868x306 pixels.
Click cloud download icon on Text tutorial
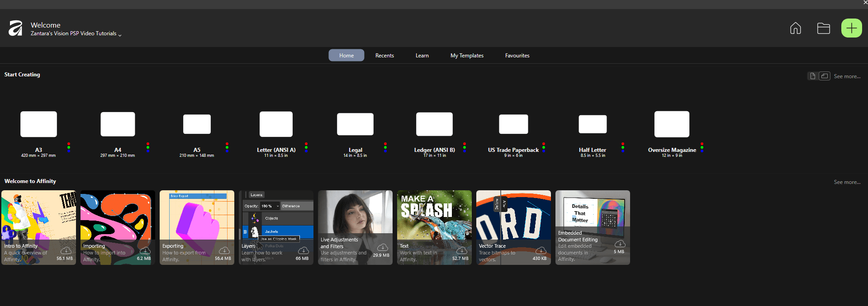pos(462,250)
